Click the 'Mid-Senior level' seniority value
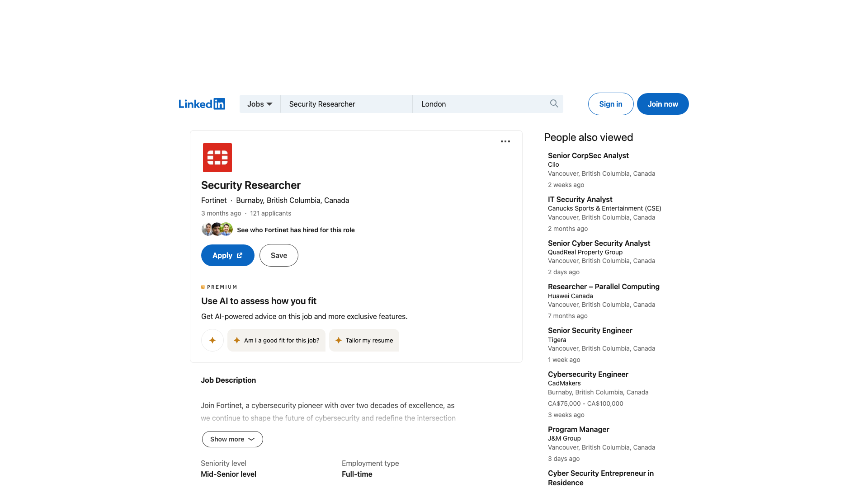868x488 pixels. [x=228, y=474]
